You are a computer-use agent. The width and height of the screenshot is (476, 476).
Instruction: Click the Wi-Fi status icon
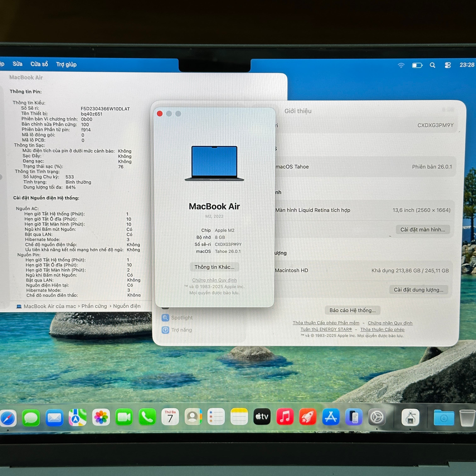[401, 65]
